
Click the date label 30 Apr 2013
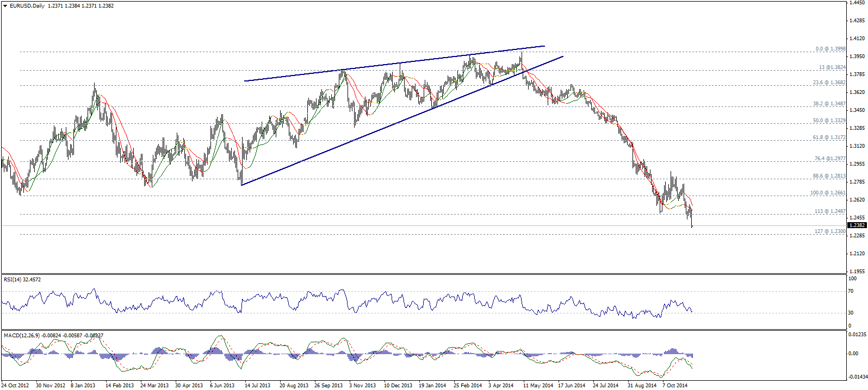(189, 386)
